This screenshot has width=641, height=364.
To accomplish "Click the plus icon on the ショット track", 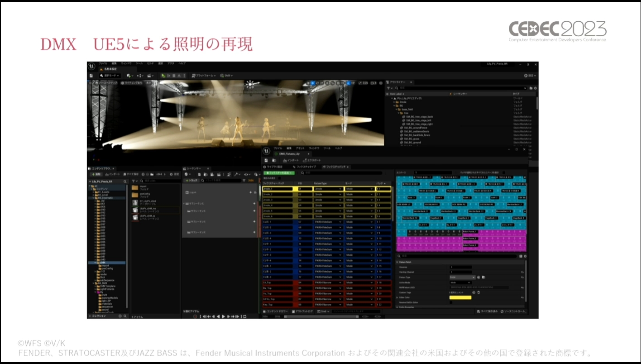I will 250,192.
